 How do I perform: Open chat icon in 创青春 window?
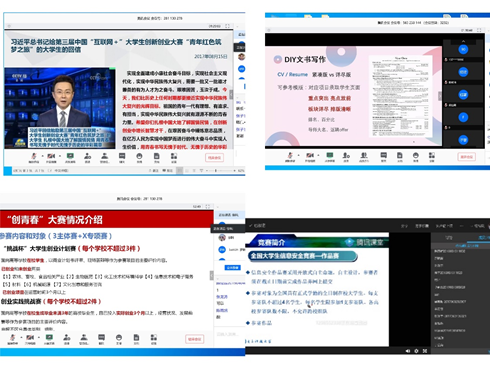tap(101, 338)
